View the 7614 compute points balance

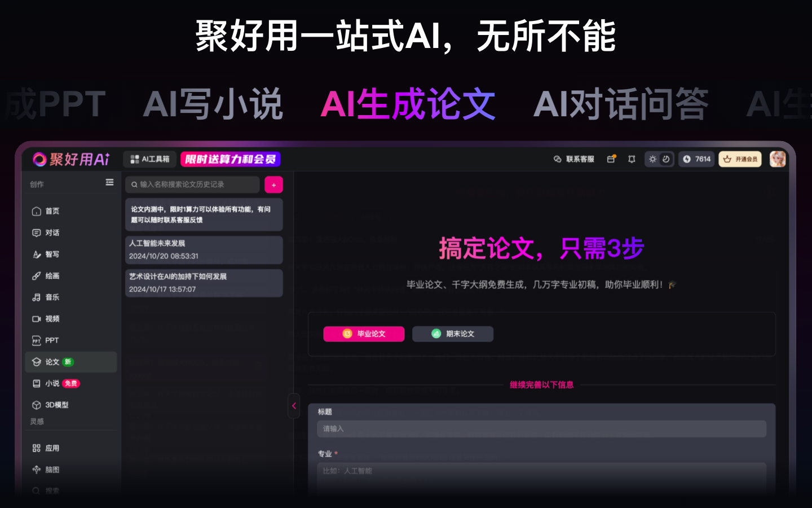697,159
